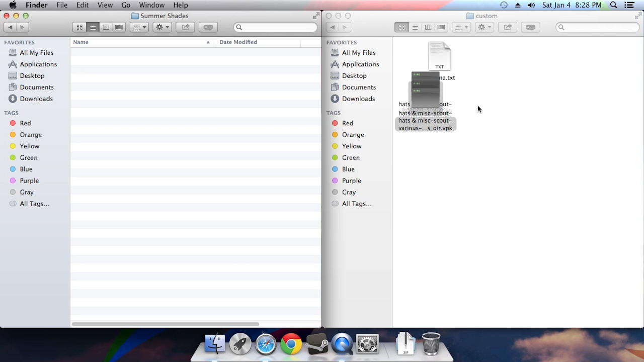This screenshot has width=644, height=362.
Task: Open QuickTime Player from the Dock
Action: (342, 344)
